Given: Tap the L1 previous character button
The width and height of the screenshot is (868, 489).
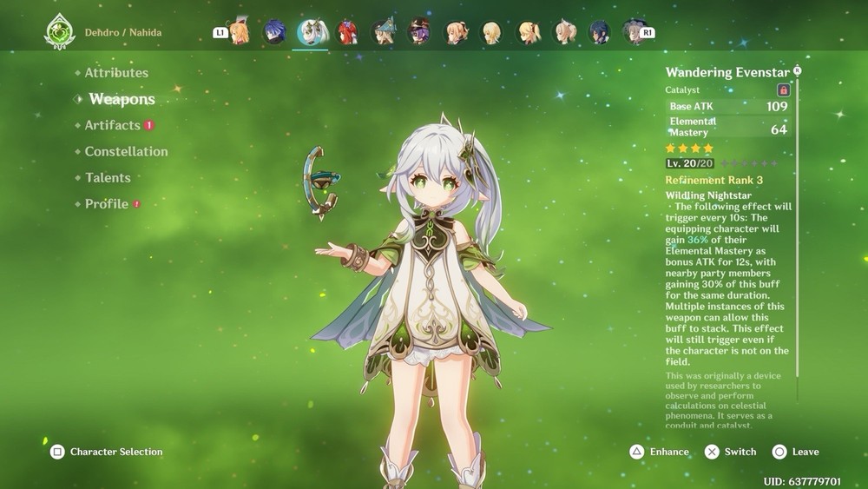Looking at the screenshot, I should [x=220, y=33].
